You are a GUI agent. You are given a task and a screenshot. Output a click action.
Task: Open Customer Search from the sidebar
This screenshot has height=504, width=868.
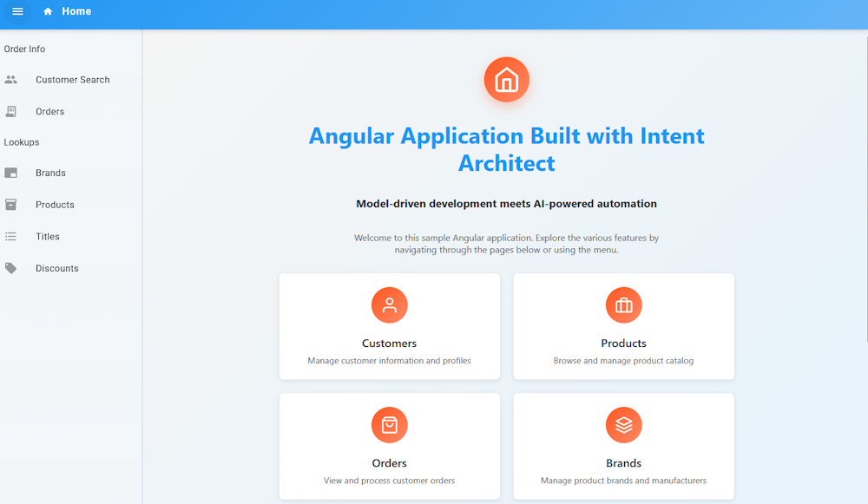(x=72, y=79)
